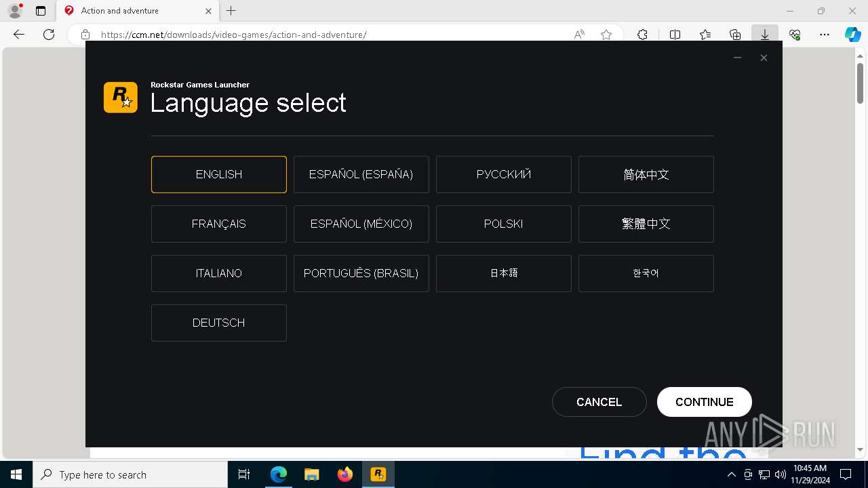Select ITALIANO language option
868x488 pixels.
[218, 273]
